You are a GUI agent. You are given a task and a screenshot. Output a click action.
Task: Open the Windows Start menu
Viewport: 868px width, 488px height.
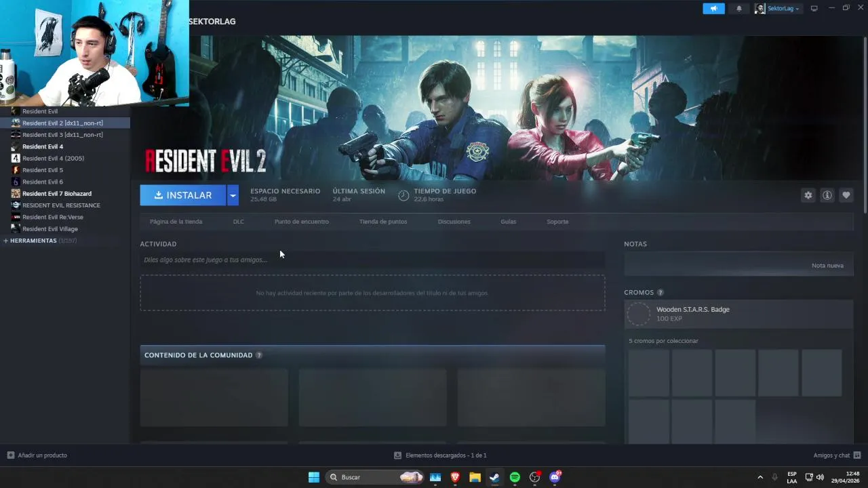click(x=314, y=477)
